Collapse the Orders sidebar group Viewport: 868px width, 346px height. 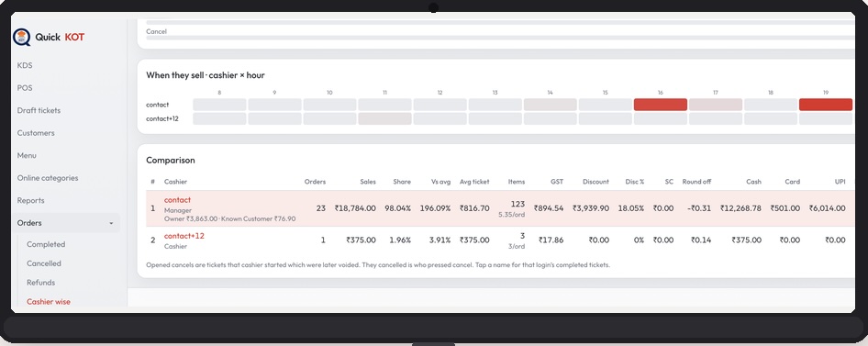click(x=65, y=222)
